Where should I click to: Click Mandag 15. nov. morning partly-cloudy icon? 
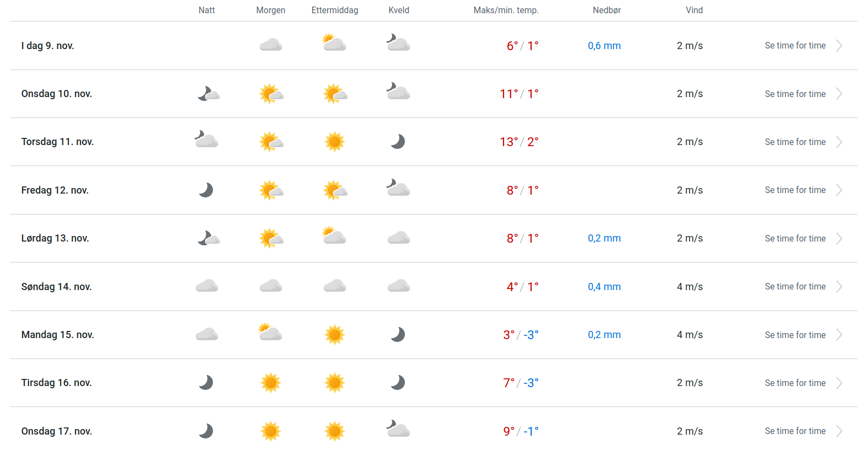click(270, 333)
